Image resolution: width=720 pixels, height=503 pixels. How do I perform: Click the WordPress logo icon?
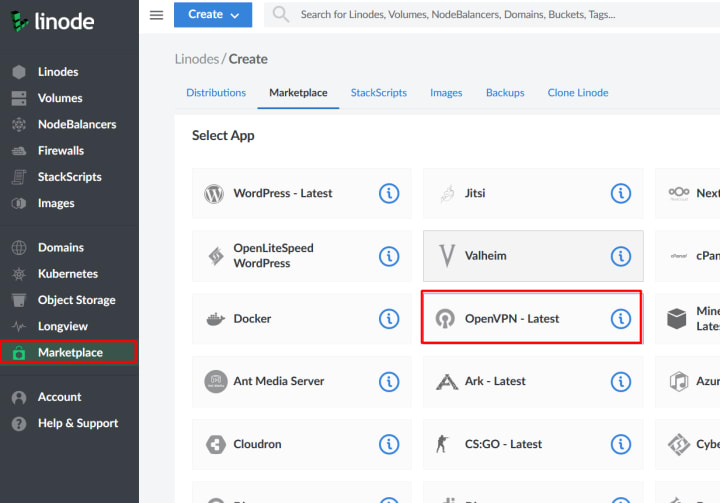(x=214, y=194)
